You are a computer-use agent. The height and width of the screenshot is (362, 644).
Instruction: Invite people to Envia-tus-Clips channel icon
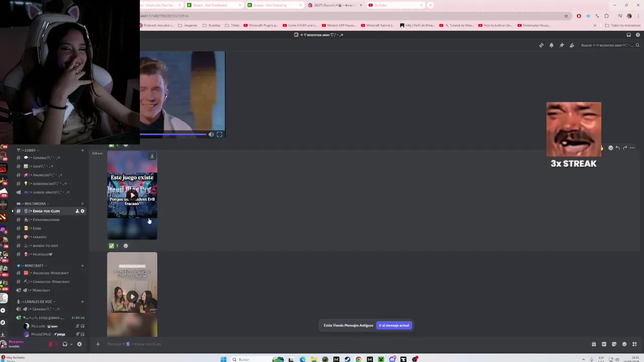[x=77, y=211]
